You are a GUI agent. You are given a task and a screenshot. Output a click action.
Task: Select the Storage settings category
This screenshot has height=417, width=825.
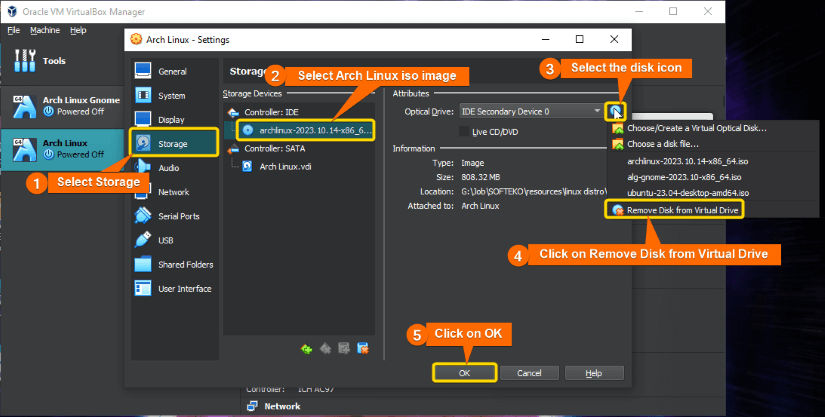[174, 144]
